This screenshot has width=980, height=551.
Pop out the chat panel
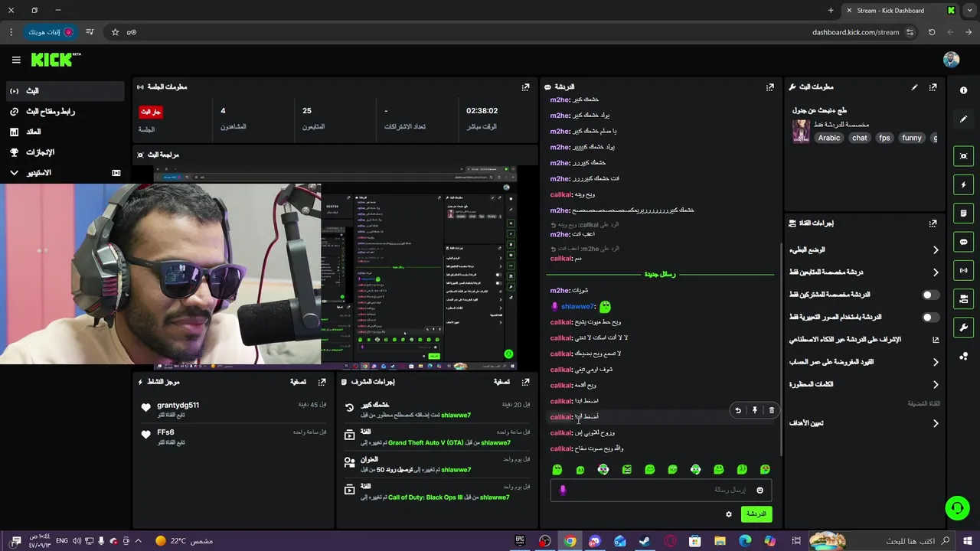pyautogui.click(x=770, y=87)
